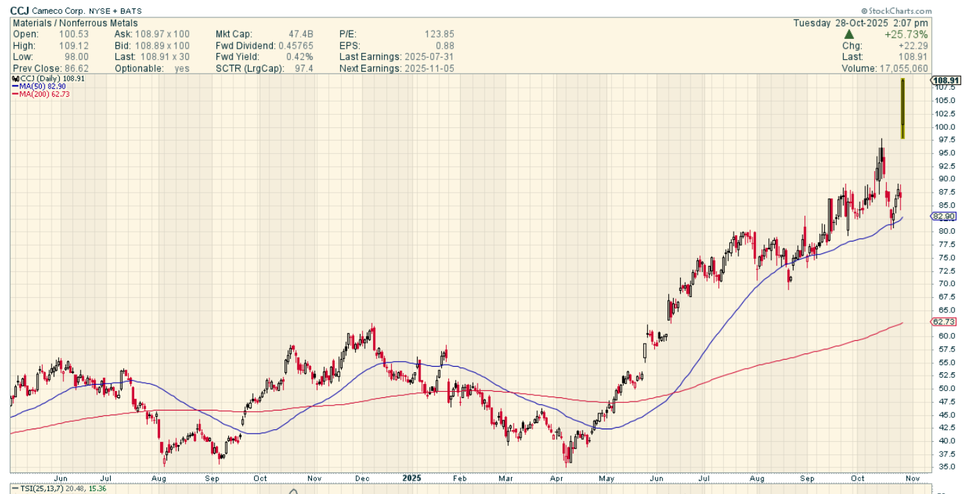Click the 108.91 current price flag
The height and width of the screenshot is (494, 980).
pyautogui.click(x=946, y=81)
